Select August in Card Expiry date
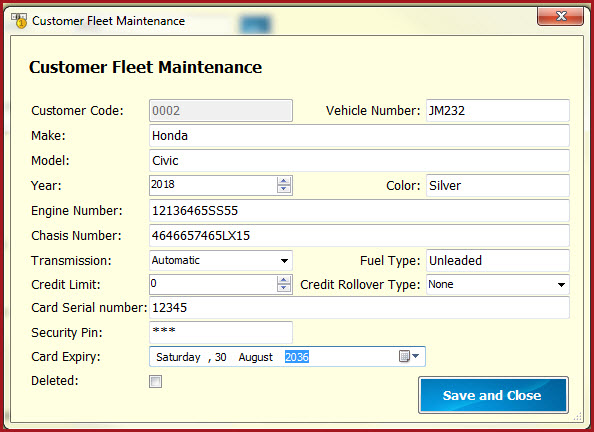The width and height of the screenshot is (594, 432). click(255, 357)
